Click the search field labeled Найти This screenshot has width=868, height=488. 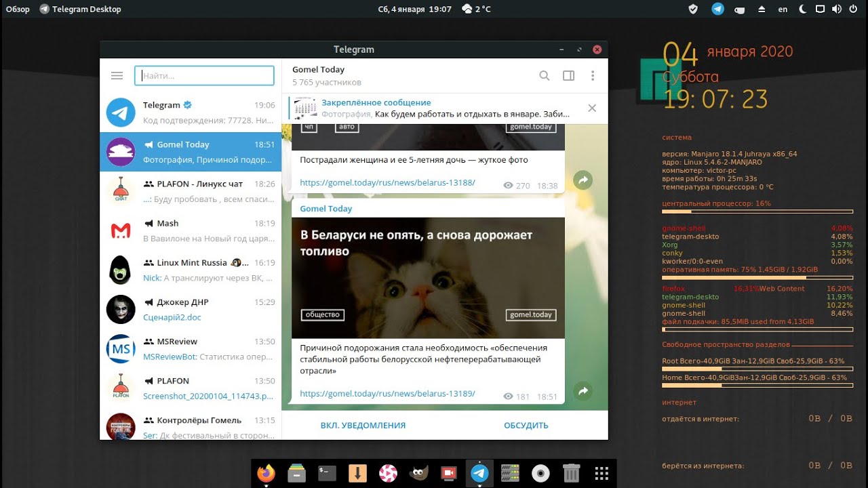click(x=203, y=76)
